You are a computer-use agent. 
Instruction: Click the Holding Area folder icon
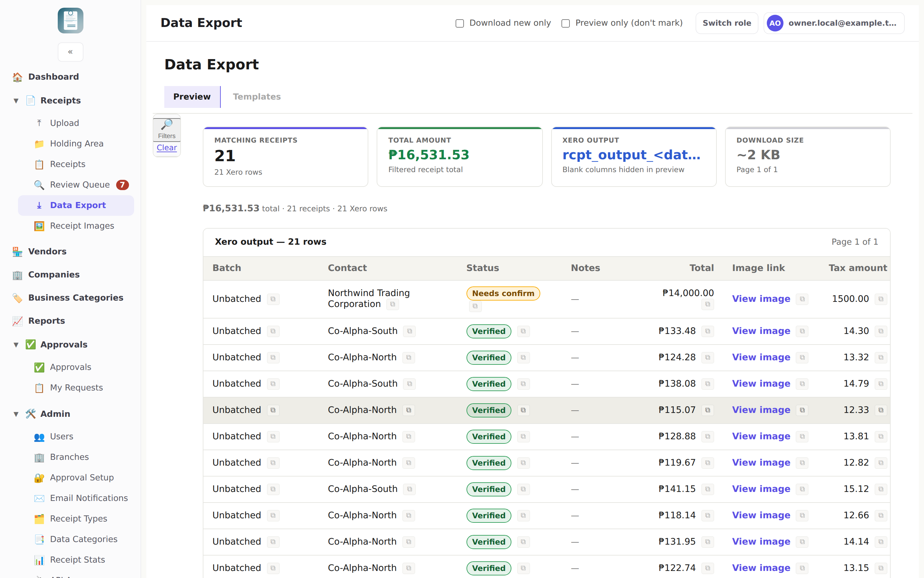[x=39, y=144]
